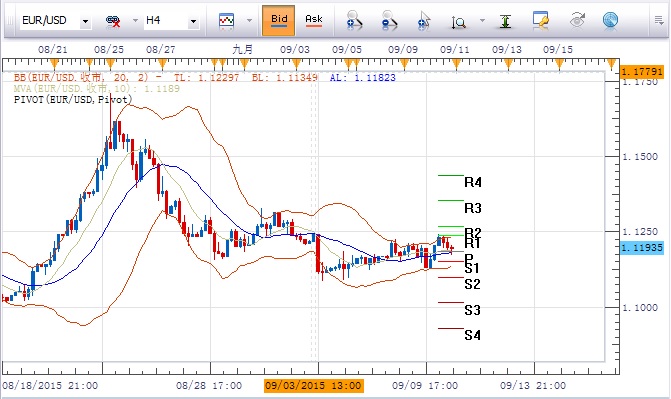Click the blue radar globe icon
Image resolution: width=671 pixels, height=399 pixels.
pyautogui.click(x=610, y=21)
